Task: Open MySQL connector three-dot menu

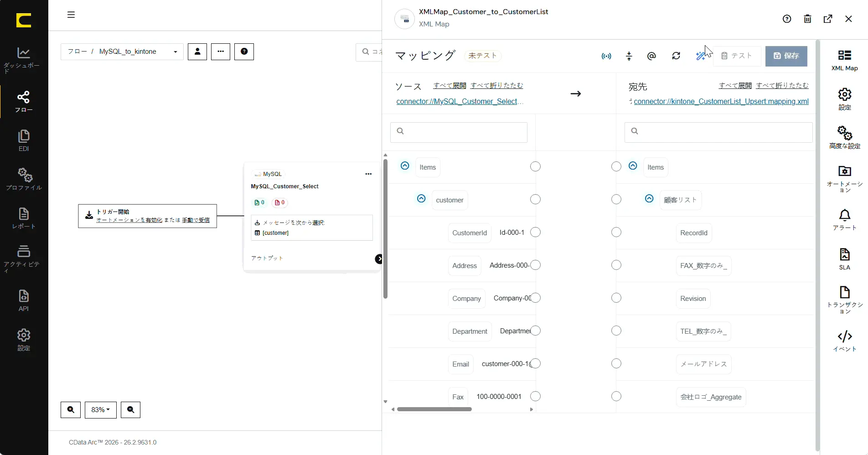Action: (x=368, y=174)
